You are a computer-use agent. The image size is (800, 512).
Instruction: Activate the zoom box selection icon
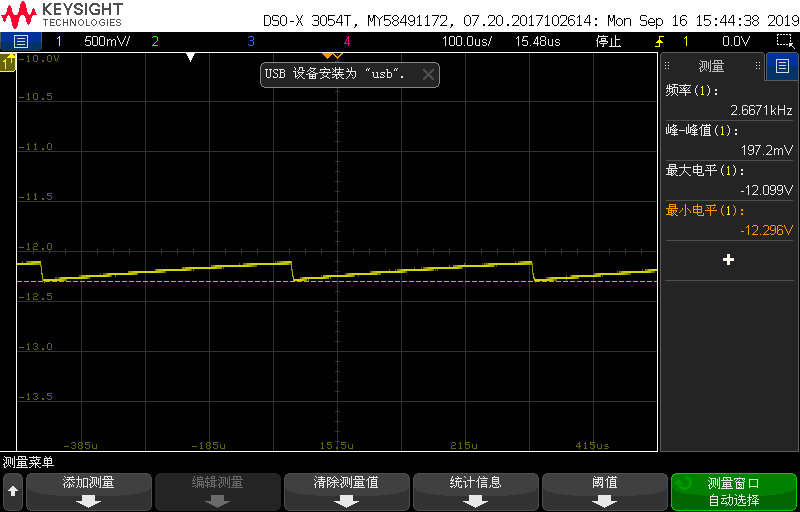(x=783, y=41)
